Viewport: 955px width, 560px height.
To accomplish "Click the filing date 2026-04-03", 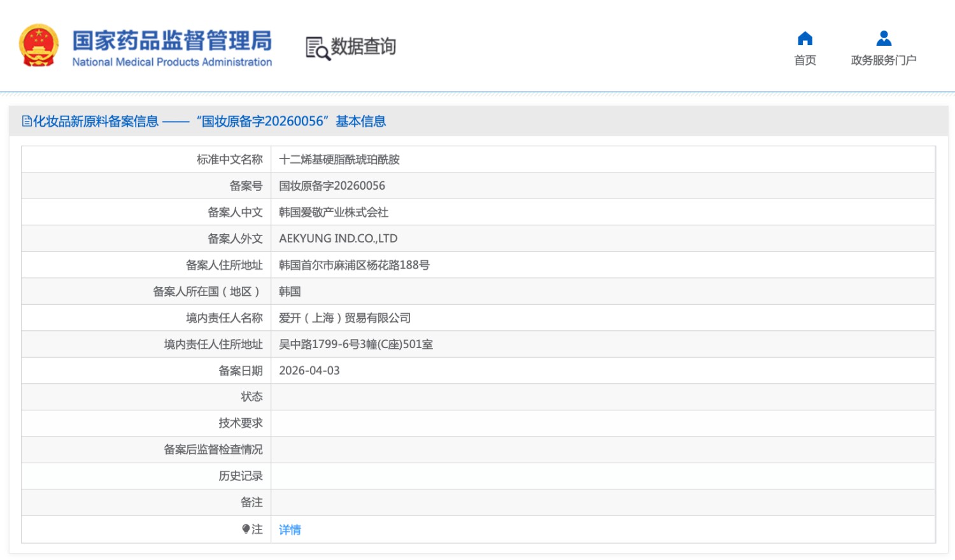I will [309, 371].
